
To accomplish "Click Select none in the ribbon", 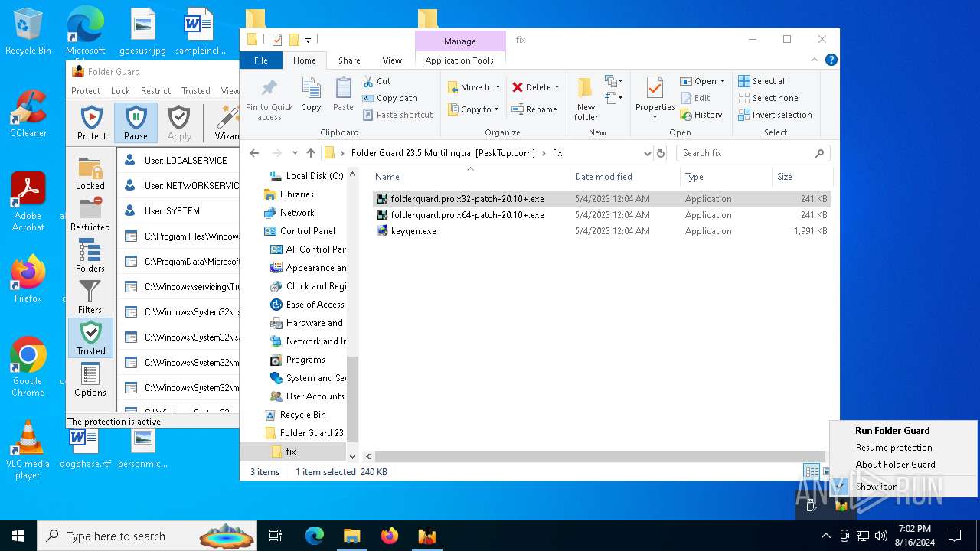I will pyautogui.click(x=768, y=98).
